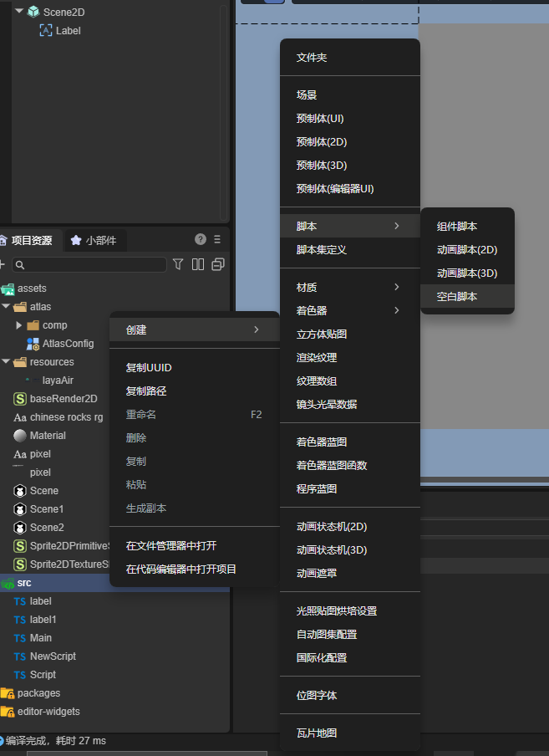Click 在文件管理器中打开 menu entry
Image resolution: width=549 pixels, height=756 pixels.
[171, 546]
